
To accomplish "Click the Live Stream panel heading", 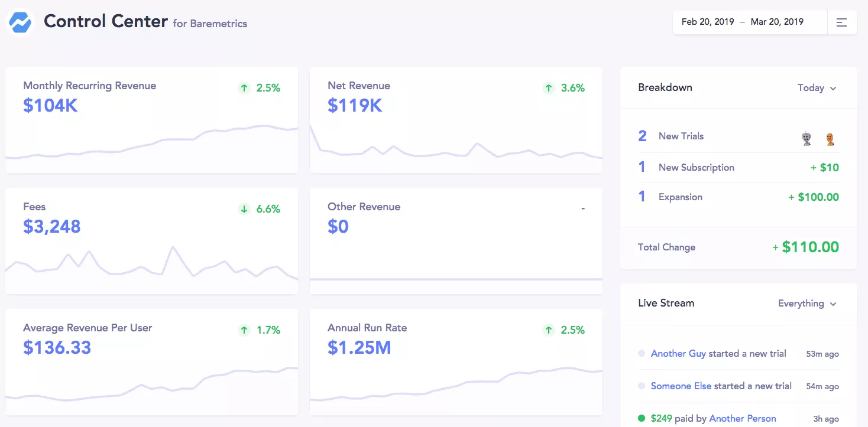I will (x=666, y=303).
